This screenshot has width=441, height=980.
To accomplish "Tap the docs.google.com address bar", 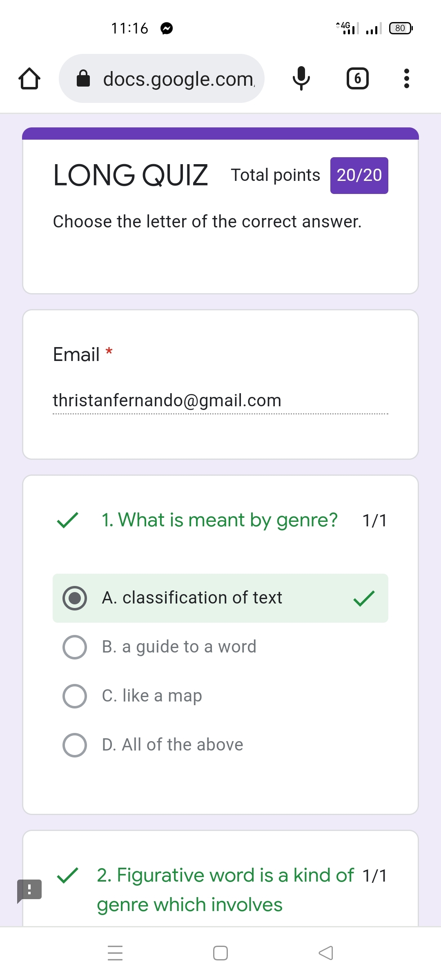I will coord(178,78).
